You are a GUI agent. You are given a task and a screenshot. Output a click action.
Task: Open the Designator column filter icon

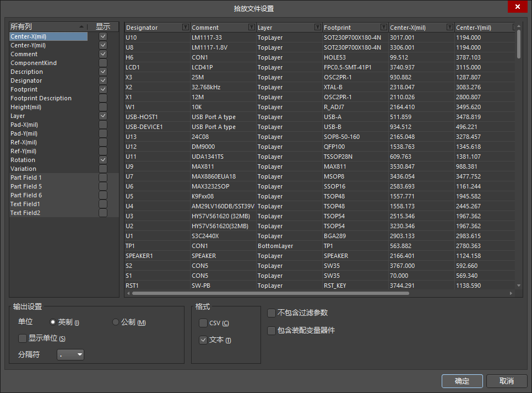pyautogui.click(x=185, y=27)
